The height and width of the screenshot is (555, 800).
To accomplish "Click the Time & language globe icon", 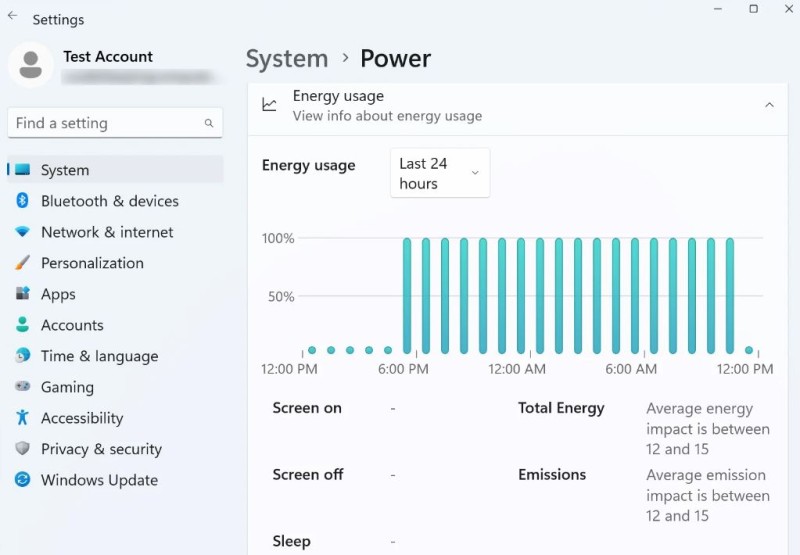I will point(22,356).
